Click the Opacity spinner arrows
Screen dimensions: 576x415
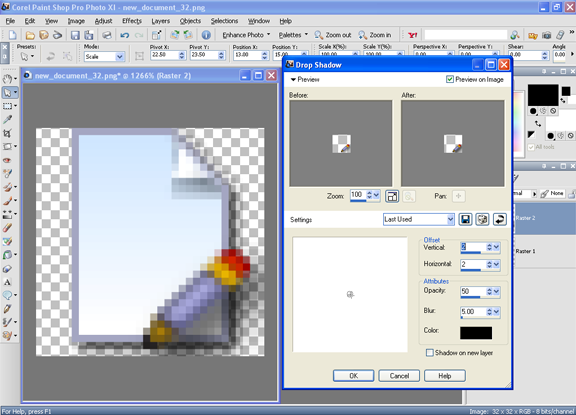tap(489, 291)
